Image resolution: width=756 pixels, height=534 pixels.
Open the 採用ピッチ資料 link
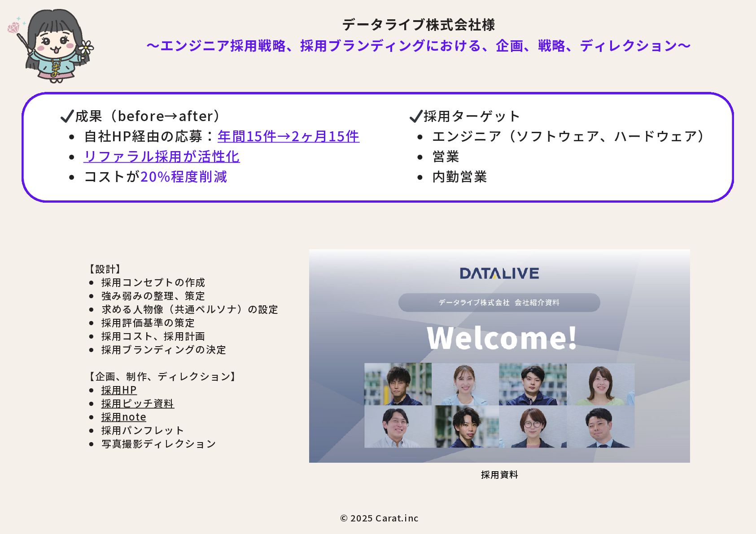click(x=138, y=404)
